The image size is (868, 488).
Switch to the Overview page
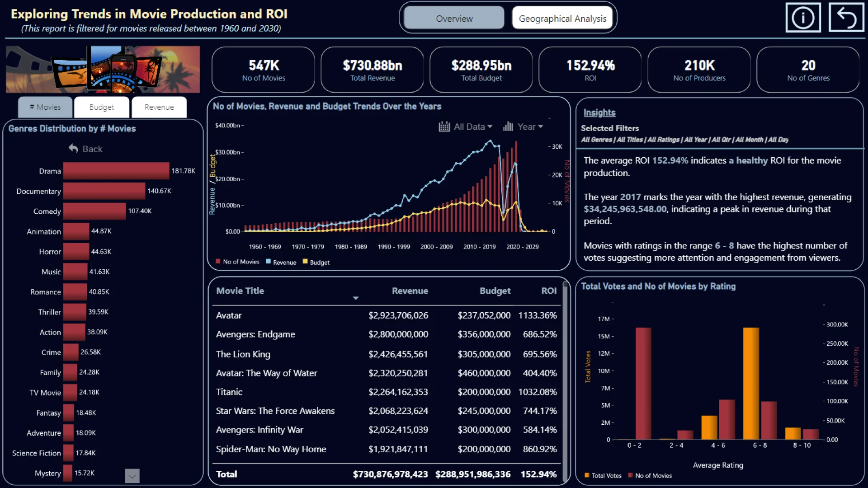[454, 18]
